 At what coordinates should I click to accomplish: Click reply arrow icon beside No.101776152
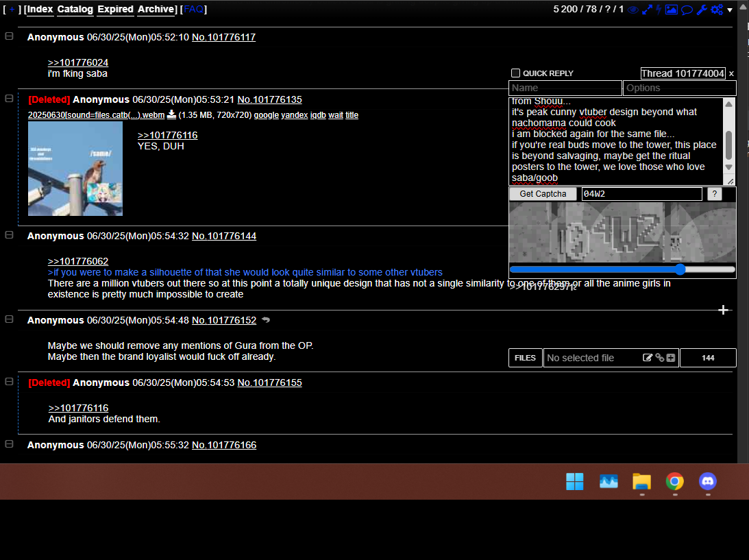(x=266, y=320)
